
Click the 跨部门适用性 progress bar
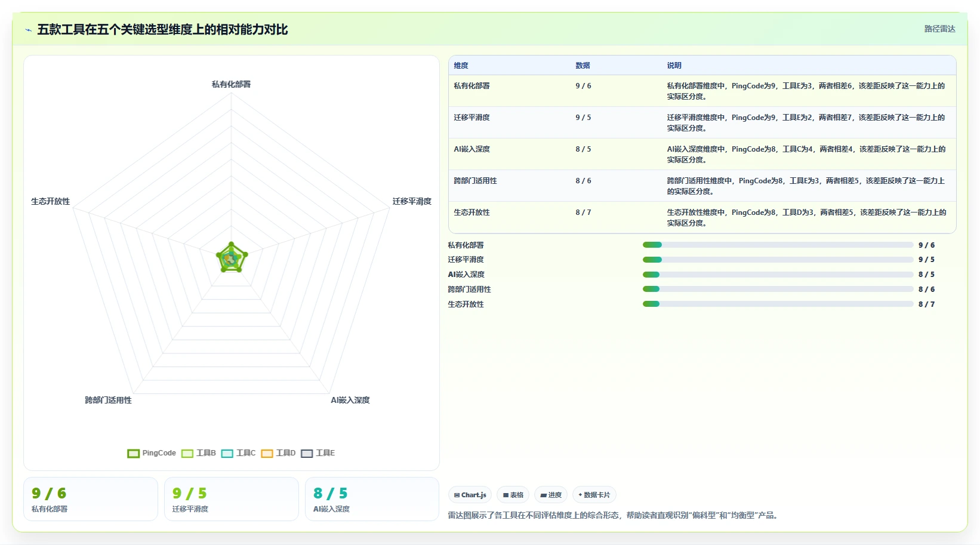(778, 289)
